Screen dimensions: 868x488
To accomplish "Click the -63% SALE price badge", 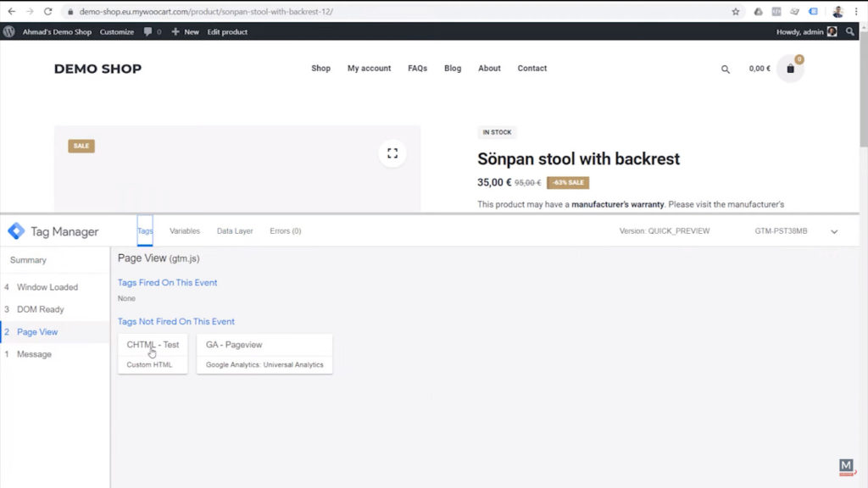I will click(x=568, y=182).
